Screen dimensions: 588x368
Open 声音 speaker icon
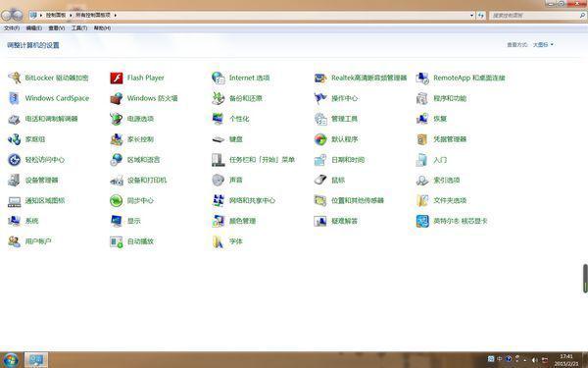[219, 181]
